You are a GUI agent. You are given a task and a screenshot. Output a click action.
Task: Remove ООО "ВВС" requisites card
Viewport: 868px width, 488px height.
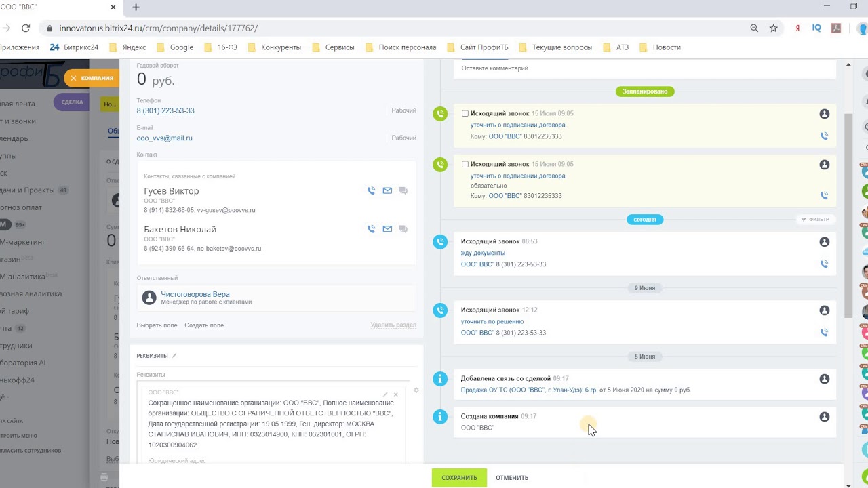pos(396,394)
